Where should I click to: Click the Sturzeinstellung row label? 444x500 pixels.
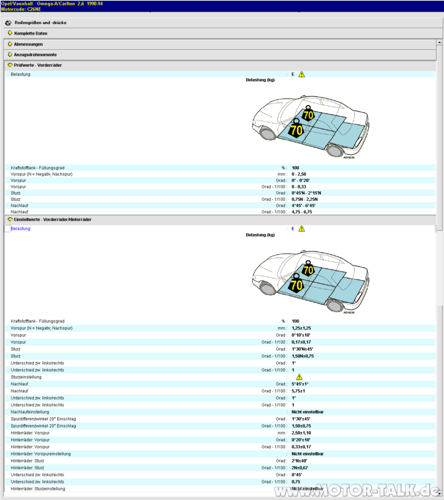[26, 377]
